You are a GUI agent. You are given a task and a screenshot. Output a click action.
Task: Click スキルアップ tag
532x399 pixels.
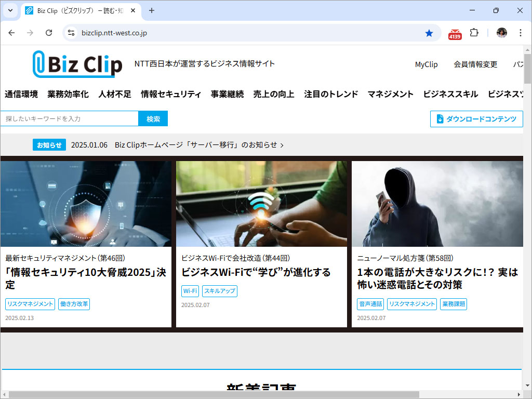coord(220,291)
